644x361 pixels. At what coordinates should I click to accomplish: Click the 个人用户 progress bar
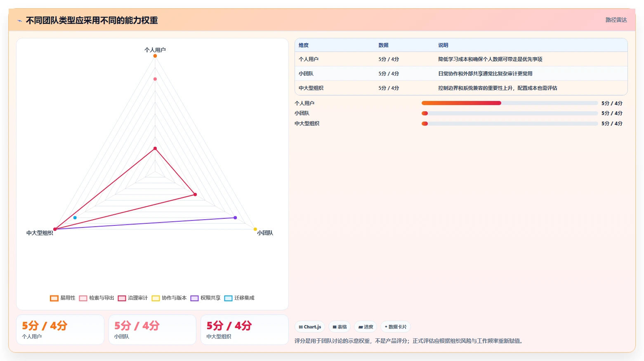(510, 103)
